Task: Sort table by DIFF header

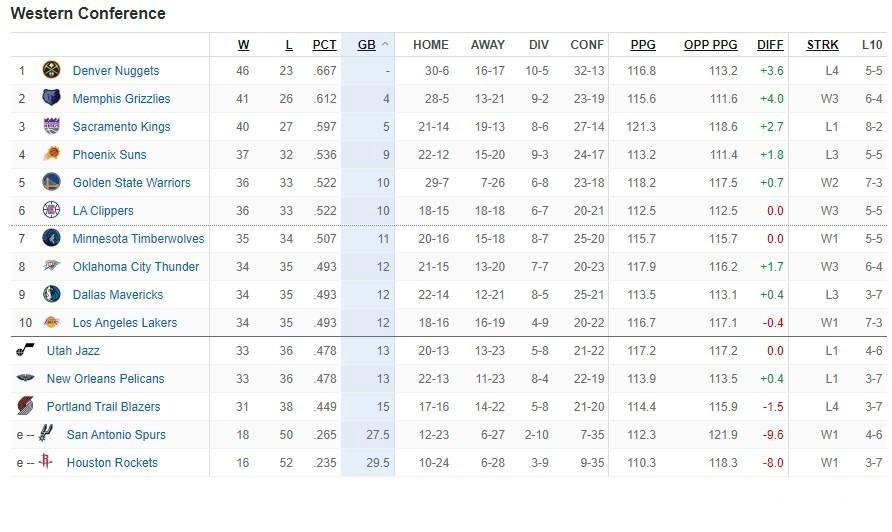Action: (770, 45)
